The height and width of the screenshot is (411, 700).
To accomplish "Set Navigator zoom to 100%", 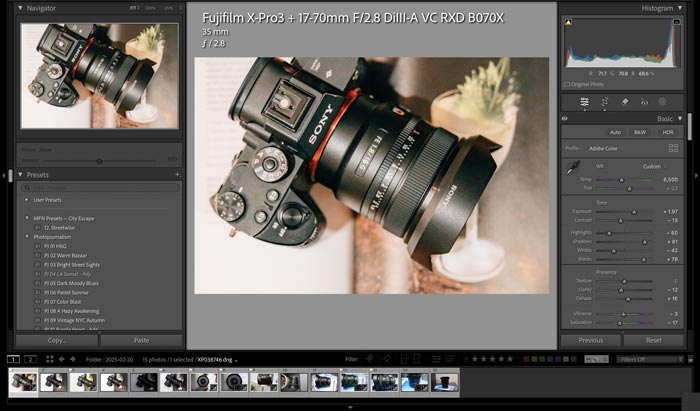I will (150, 8).
